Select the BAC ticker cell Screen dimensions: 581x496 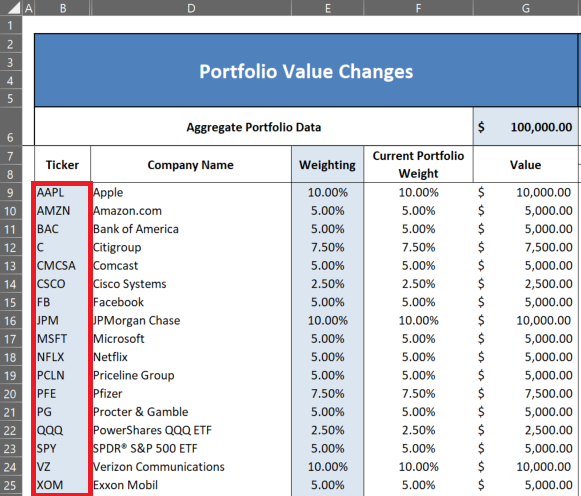62,229
